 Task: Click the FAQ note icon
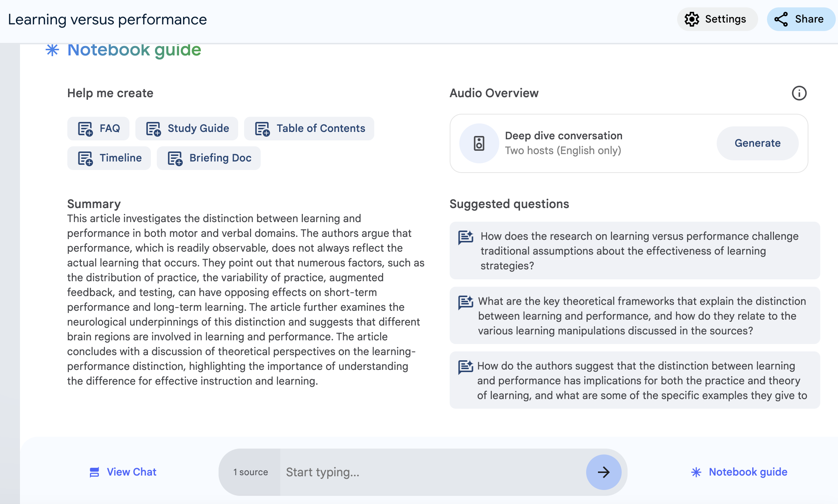(85, 129)
